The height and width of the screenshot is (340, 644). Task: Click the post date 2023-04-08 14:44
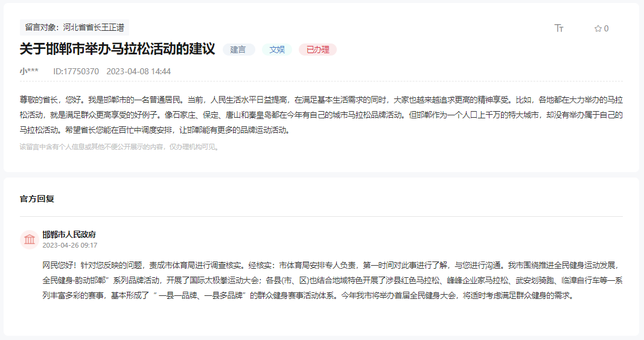(x=138, y=71)
